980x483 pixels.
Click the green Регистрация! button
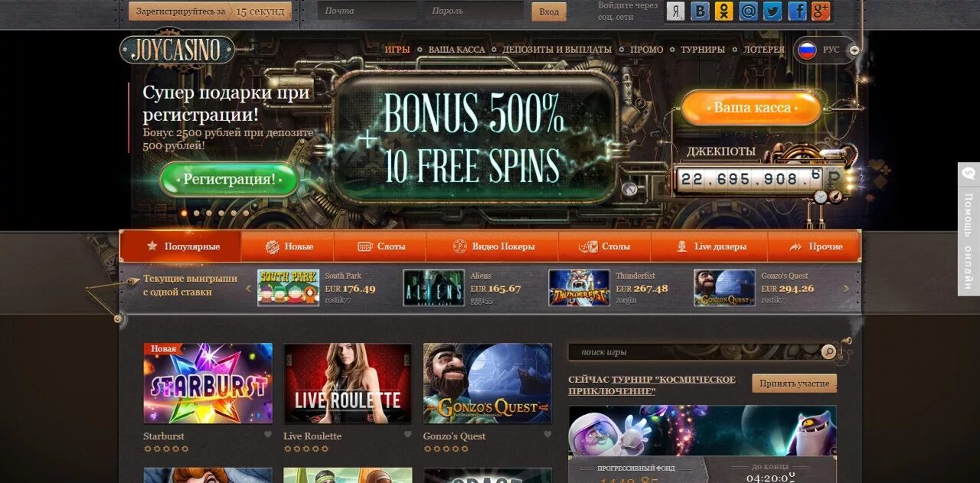click(x=229, y=180)
